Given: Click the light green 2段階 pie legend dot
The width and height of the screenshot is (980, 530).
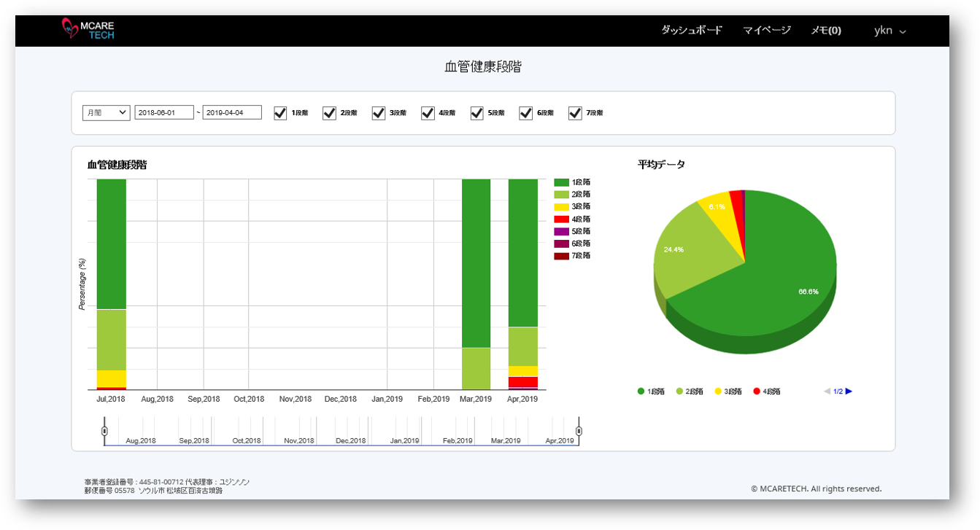Looking at the screenshot, I should coord(679,391).
